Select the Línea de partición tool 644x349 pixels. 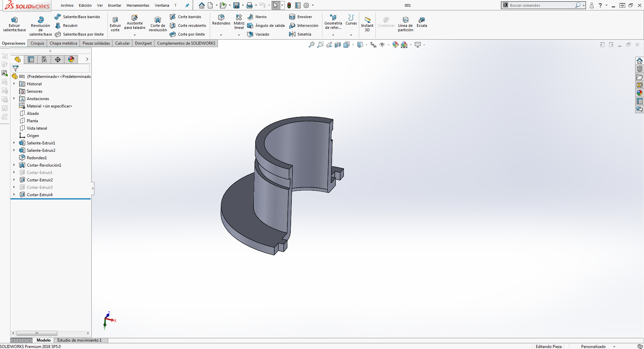(406, 24)
